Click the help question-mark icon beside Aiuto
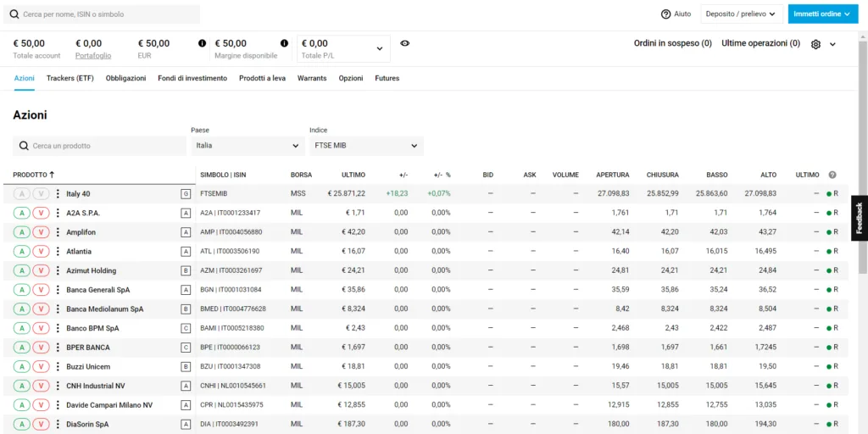This screenshot has width=868, height=434. click(x=666, y=14)
